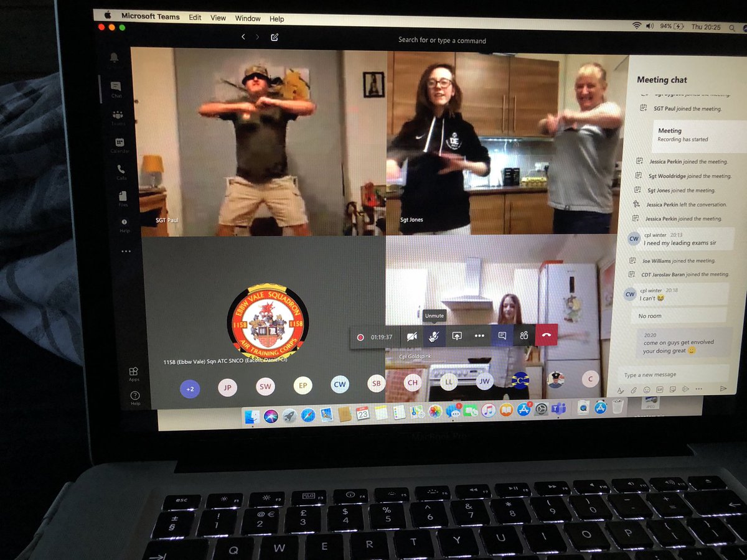Open the Teams section in sidebar
The width and height of the screenshot is (747, 560).
(118, 118)
